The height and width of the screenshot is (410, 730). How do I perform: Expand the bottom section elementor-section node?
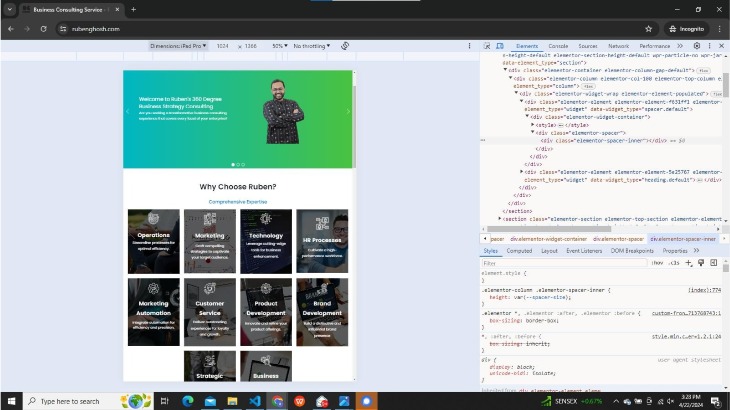(500, 219)
